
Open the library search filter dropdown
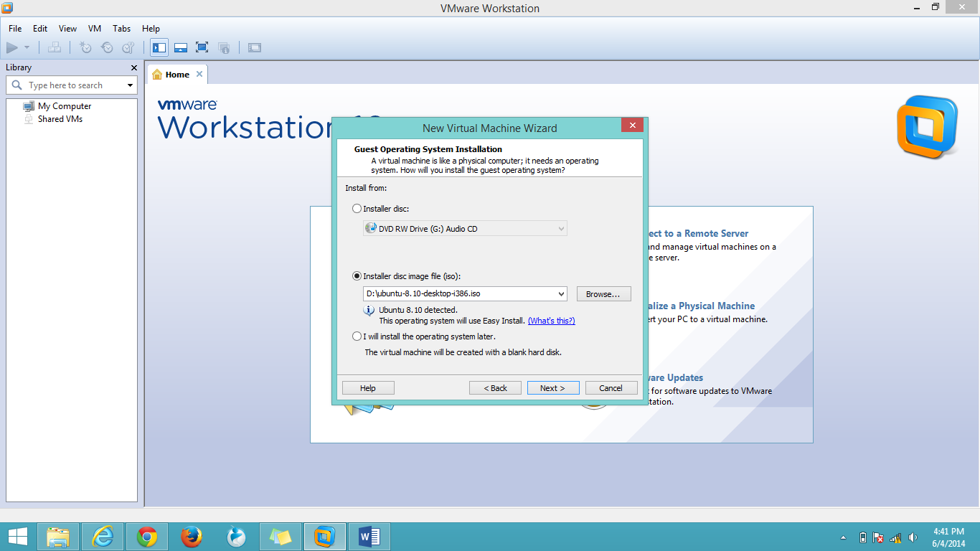coord(130,85)
